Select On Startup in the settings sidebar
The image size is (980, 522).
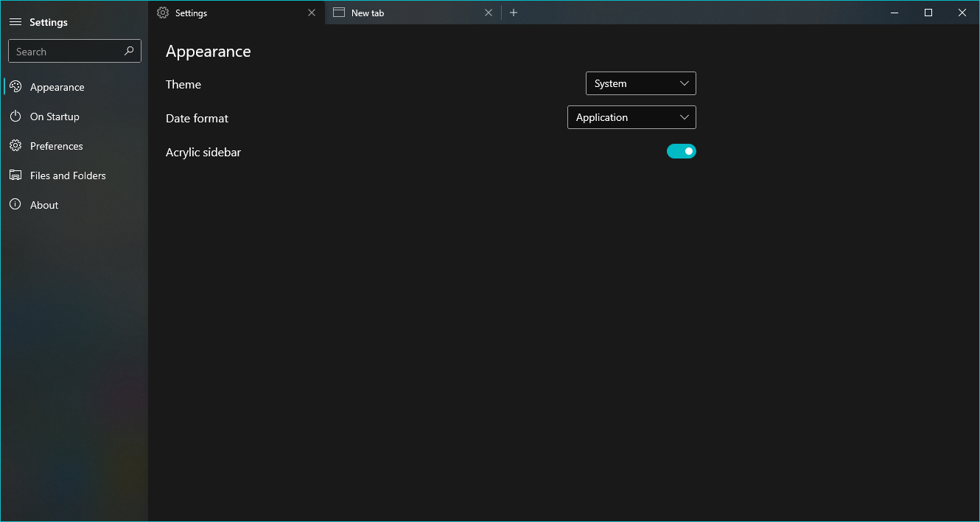click(55, 116)
